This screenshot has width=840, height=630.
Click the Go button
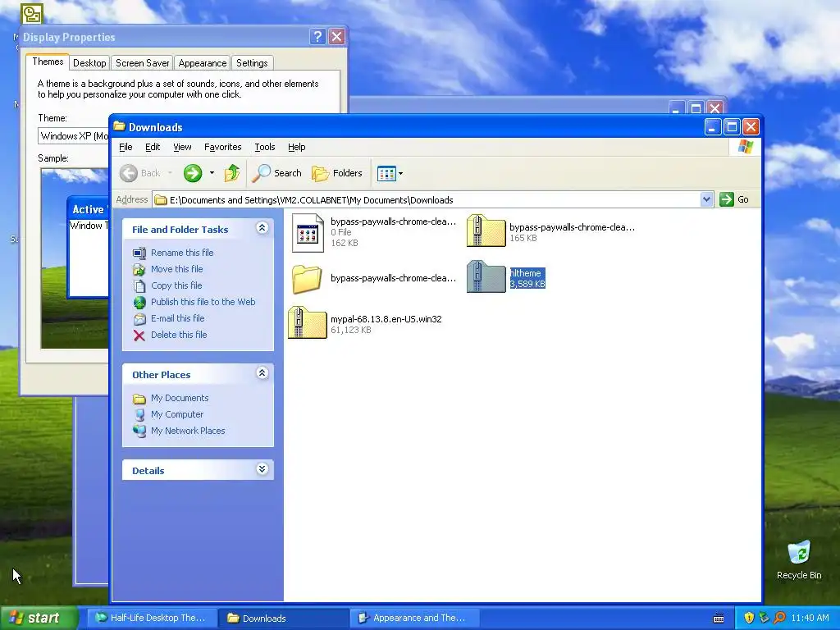click(x=734, y=199)
